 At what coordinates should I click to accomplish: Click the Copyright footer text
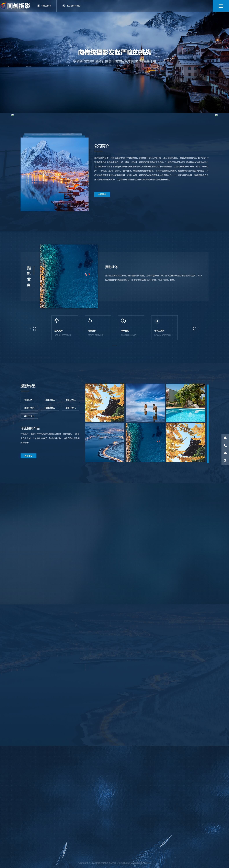click(115, 863)
